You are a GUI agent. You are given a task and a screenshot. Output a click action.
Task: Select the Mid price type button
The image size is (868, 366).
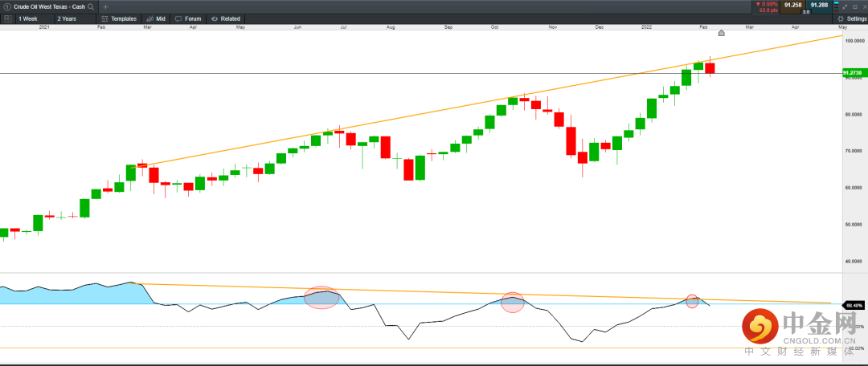156,18
